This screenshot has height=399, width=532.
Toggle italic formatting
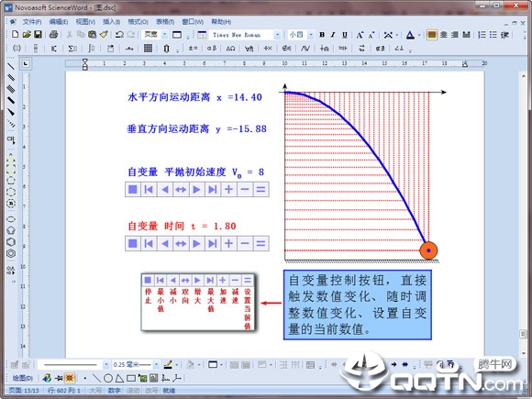pos(333,35)
